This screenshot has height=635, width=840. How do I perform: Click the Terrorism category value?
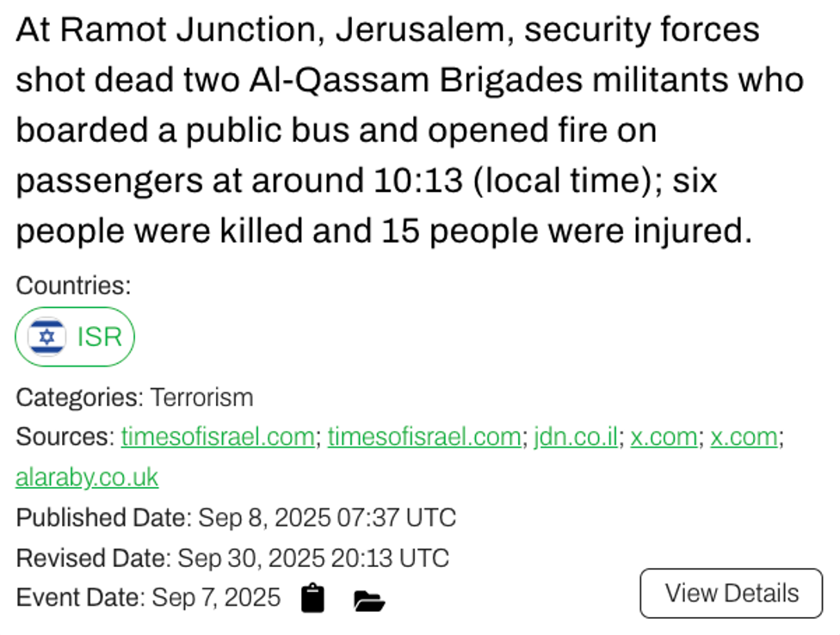[202, 398]
